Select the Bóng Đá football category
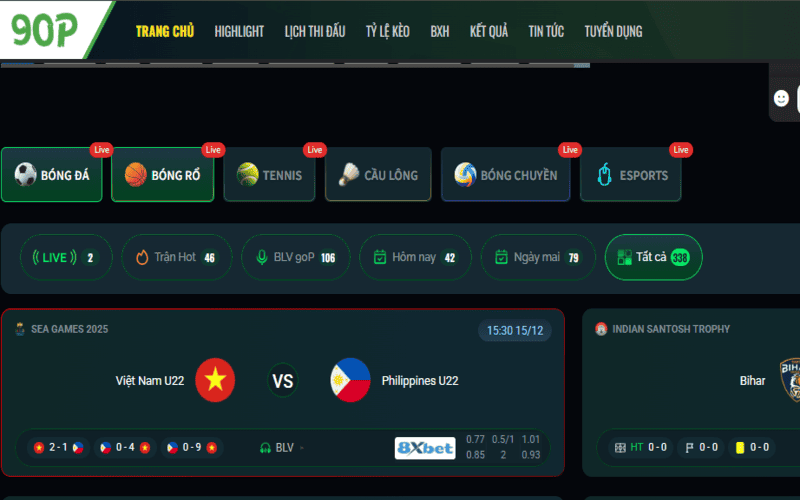The image size is (800, 500). click(52, 176)
